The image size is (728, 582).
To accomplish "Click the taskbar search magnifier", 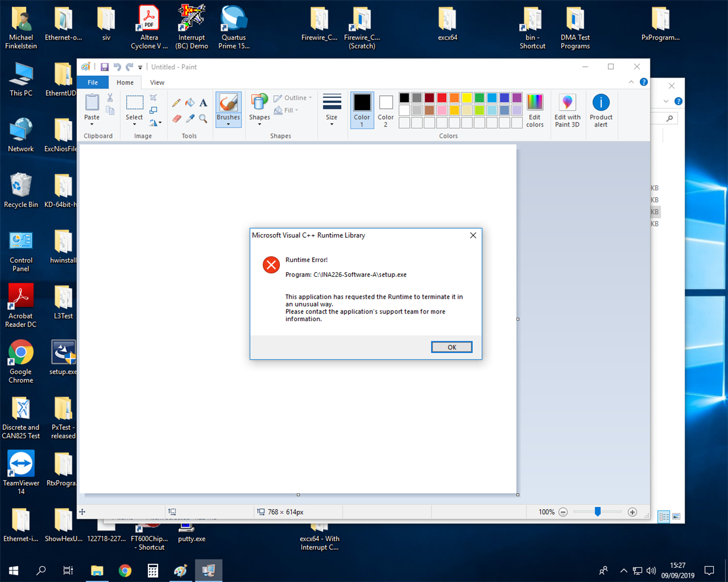I will (41, 571).
